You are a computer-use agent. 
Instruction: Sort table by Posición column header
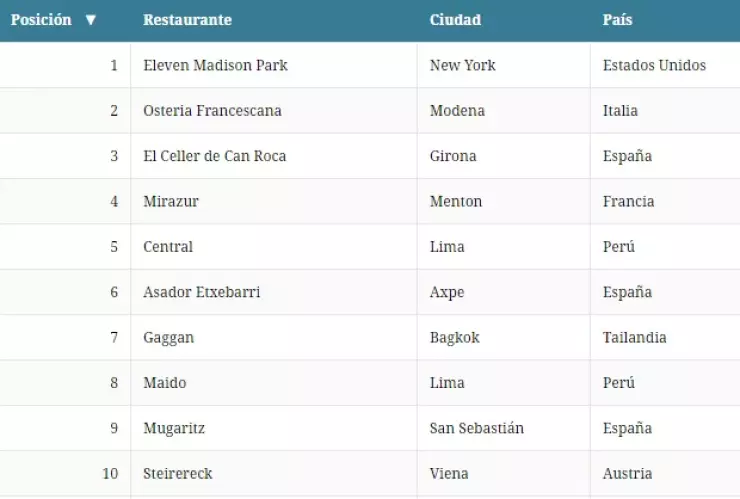click(41, 20)
